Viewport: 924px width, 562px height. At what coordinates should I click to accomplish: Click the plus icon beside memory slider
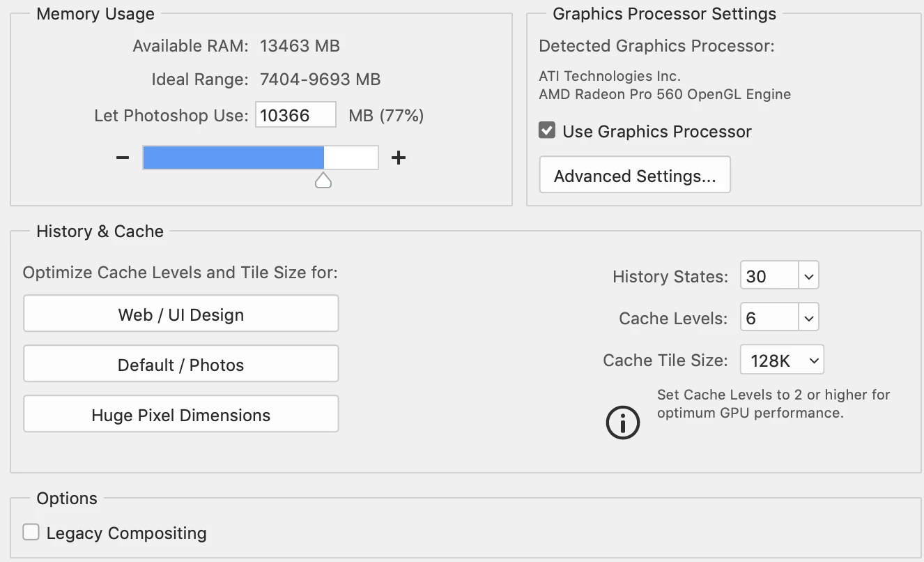click(x=398, y=158)
